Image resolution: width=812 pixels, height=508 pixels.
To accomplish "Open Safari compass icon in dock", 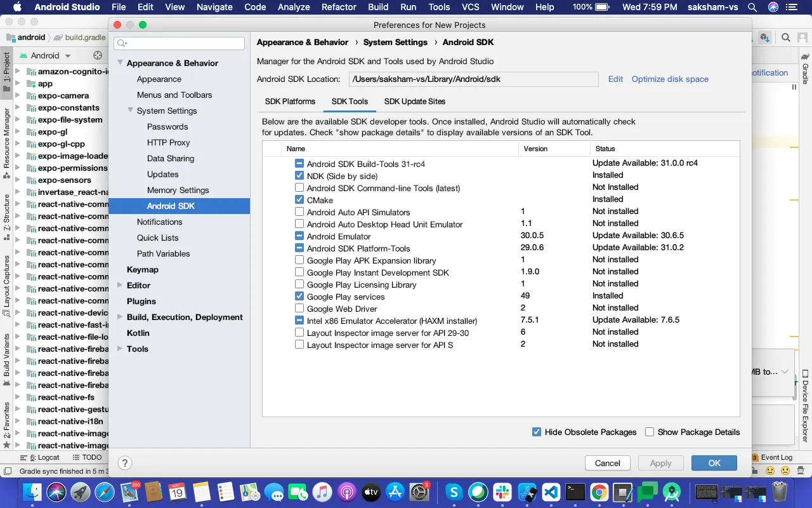I will [105, 492].
